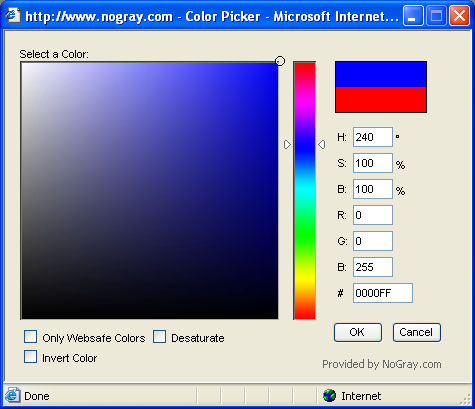
Task: Click the Internet zone globe icon
Action: (329, 396)
